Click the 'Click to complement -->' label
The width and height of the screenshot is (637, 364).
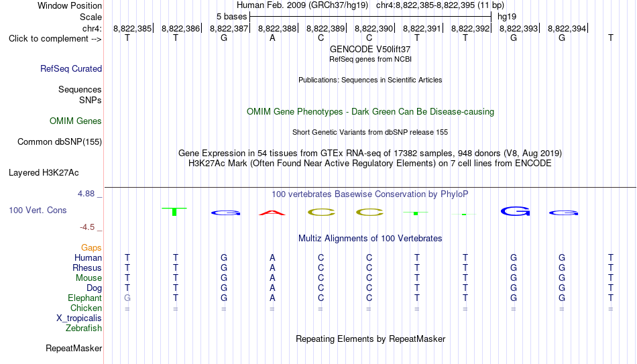click(x=55, y=39)
